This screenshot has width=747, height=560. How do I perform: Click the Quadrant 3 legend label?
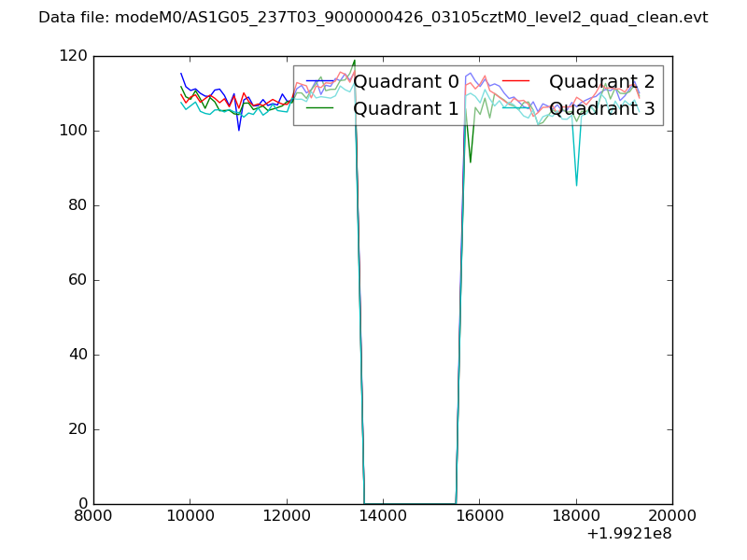[601, 108]
